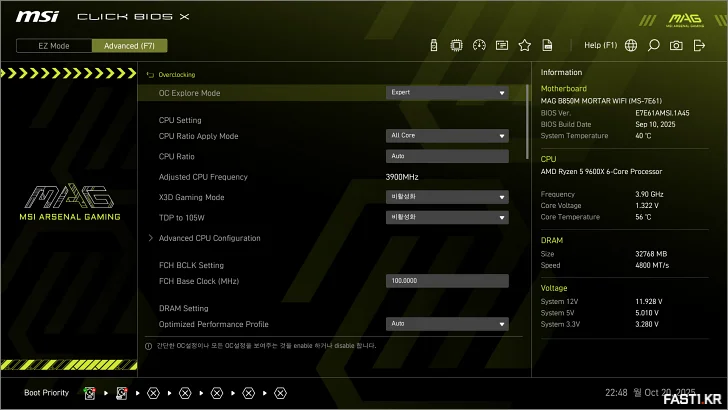Click the Frequency 3.90 GHz value
This screenshot has width=728, height=410.
[x=649, y=194]
